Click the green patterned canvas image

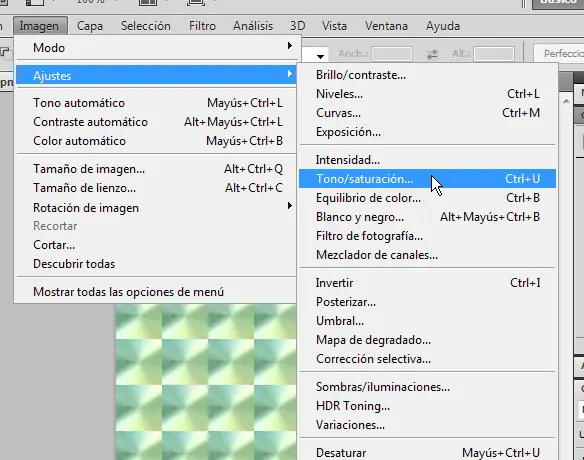coord(206,382)
